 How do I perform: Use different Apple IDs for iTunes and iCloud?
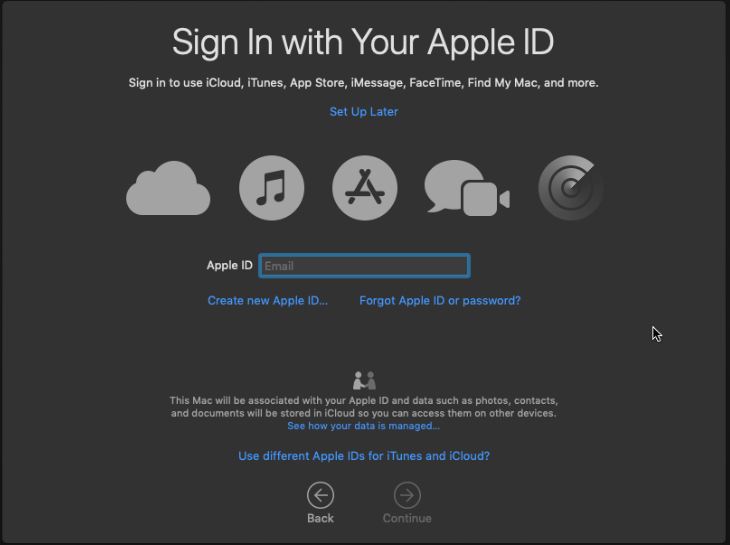click(364, 456)
